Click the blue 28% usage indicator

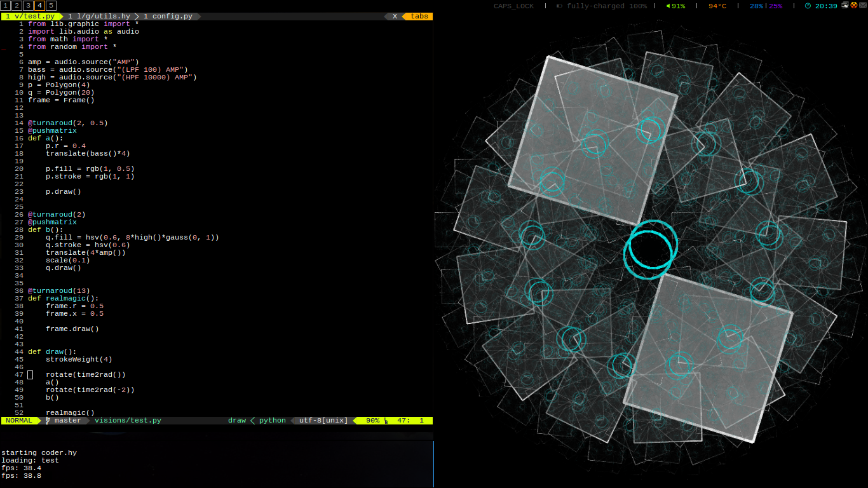coord(756,6)
